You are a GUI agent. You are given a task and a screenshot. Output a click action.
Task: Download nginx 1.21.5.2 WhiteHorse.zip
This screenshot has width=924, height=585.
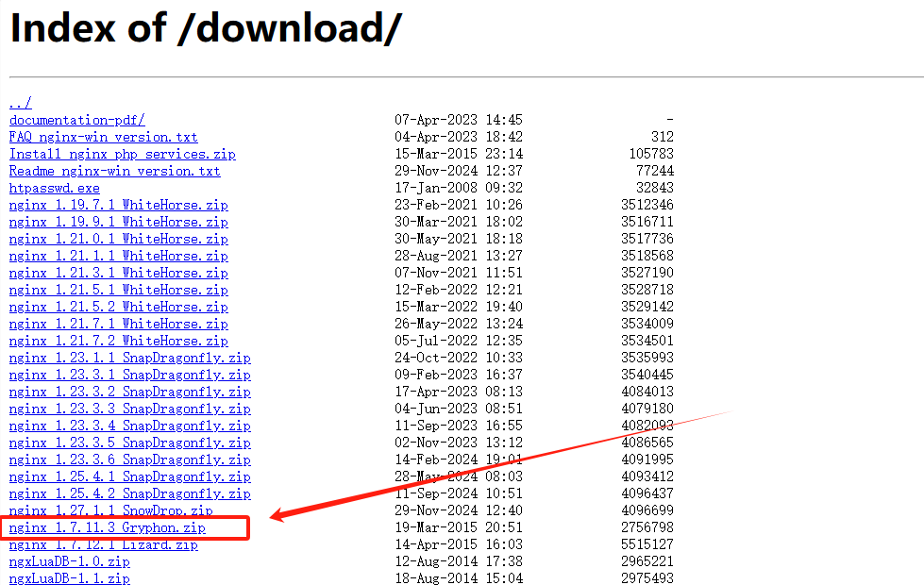point(118,308)
